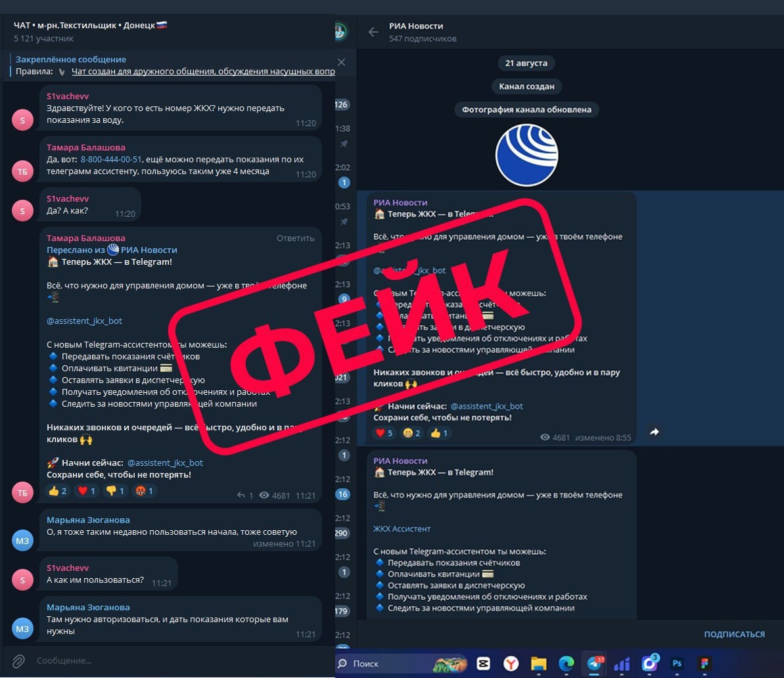Open S avatar beside 'Да? А как?' message

(22, 210)
